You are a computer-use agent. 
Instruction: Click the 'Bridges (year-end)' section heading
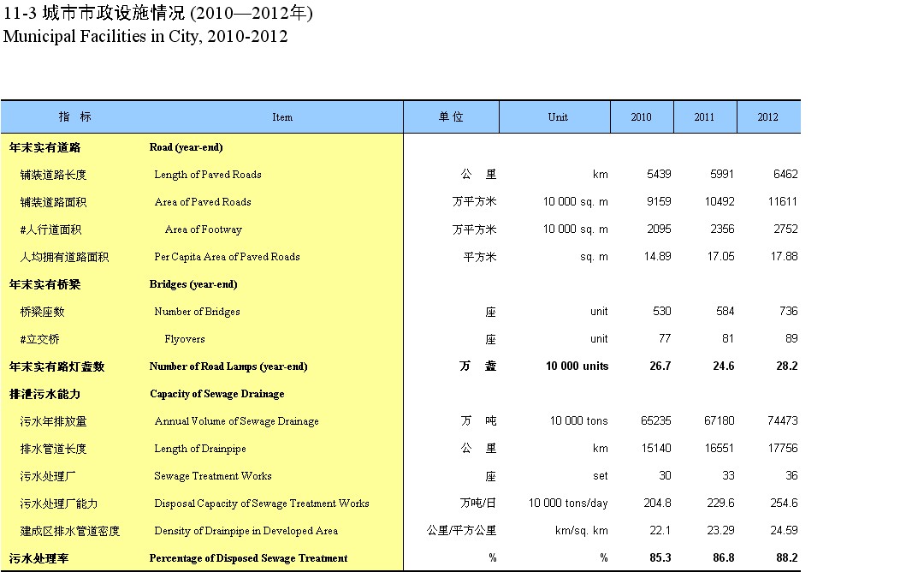(193, 284)
